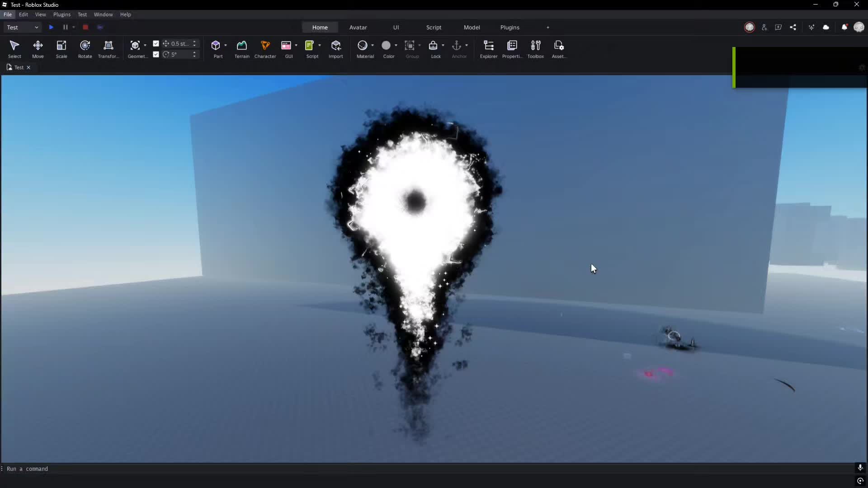Open the Explorer panel
This screenshot has width=868, height=488.
click(x=489, y=49)
